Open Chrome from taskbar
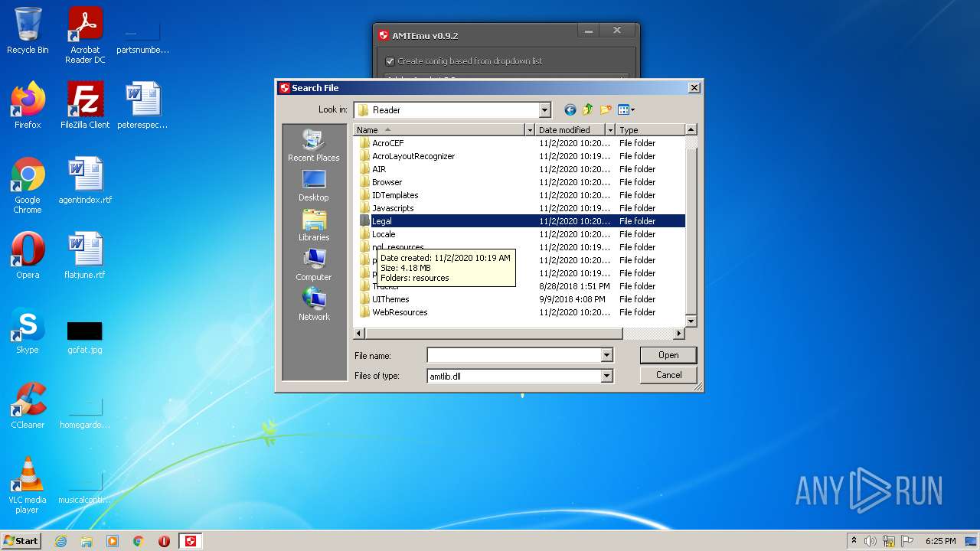Viewport: 980px width, 551px height. click(x=139, y=541)
